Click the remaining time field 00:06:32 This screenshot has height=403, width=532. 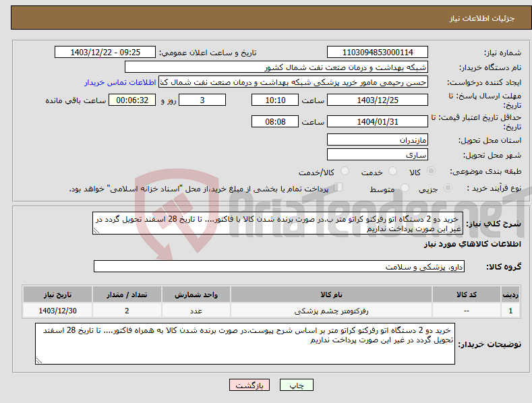[x=132, y=100]
